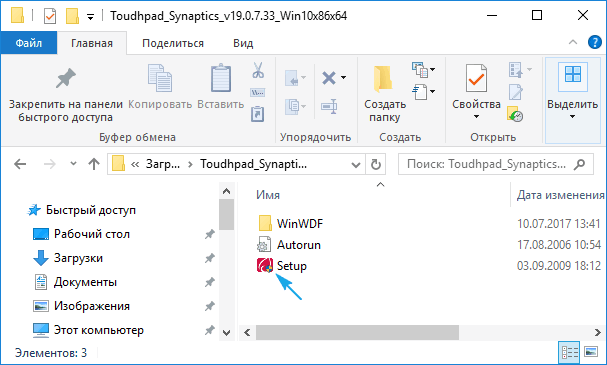Select Pictures (Изображения) in the sidebar
The height and width of the screenshot is (365, 607).
[92, 306]
